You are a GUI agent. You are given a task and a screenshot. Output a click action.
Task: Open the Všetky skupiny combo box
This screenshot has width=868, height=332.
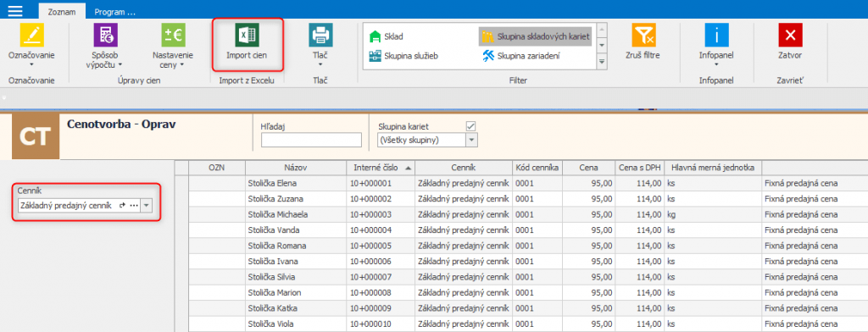(427, 140)
